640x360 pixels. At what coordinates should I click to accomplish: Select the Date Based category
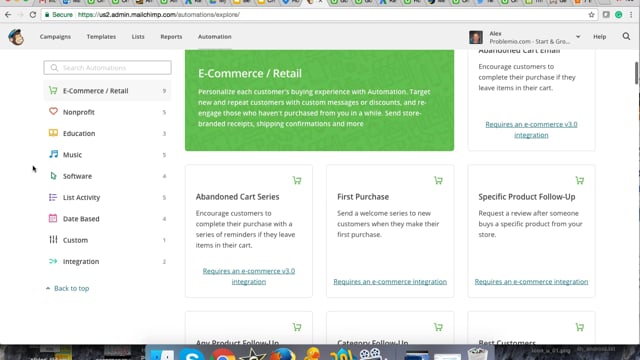pos(107,219)
